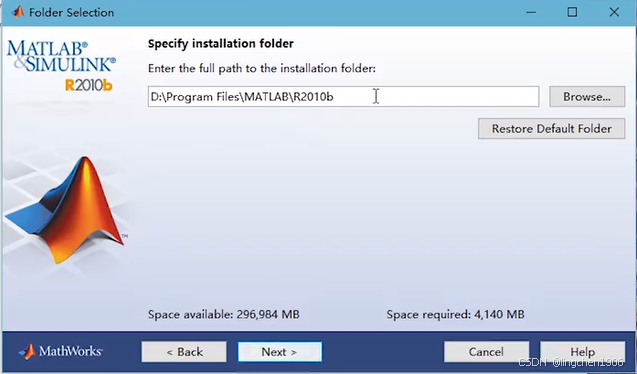Click the MATLAB membrane logo graphic
This screenshot has height=374, width=637.
pyautogui.click(x=65, y=210)
